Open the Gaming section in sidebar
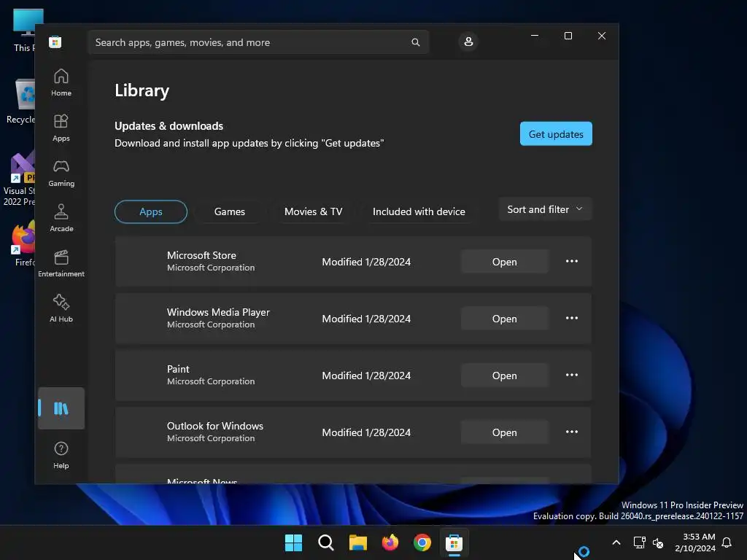 pos(61,173)
